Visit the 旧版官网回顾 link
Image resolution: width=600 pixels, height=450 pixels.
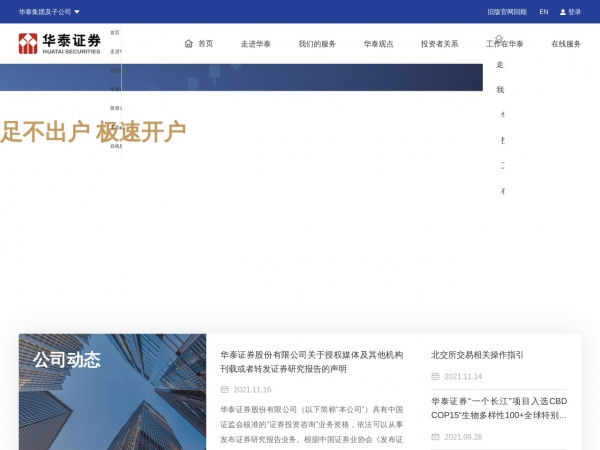click(x=507, y=12)
